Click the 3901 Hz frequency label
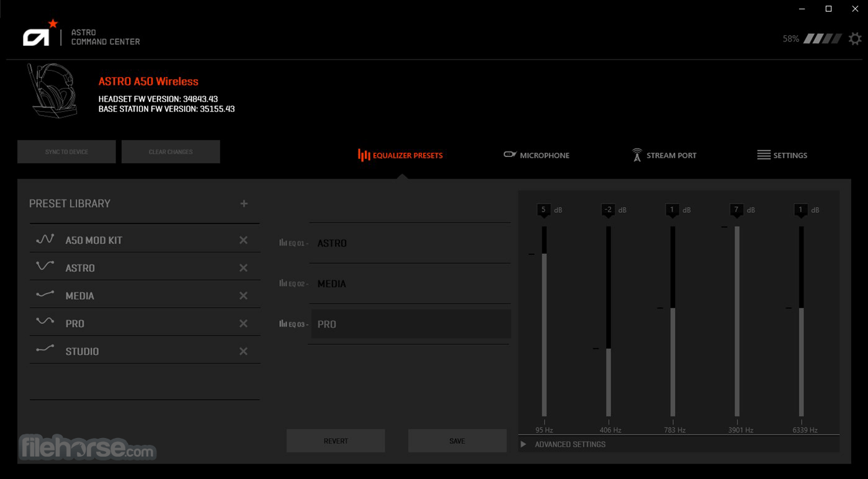The width and height of the screenshot is (868, 479). click(x=741, y=430)
